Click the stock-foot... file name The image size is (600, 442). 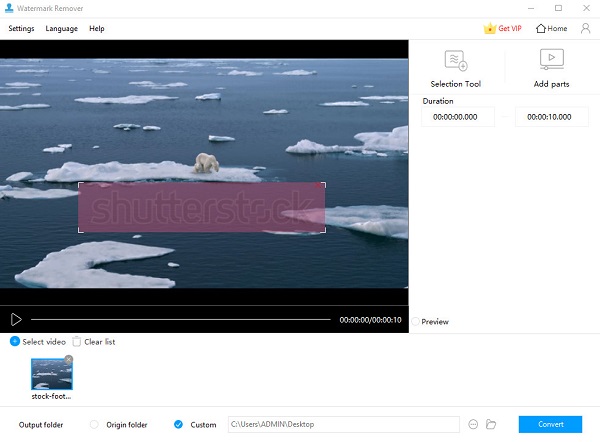click(51, 396)
